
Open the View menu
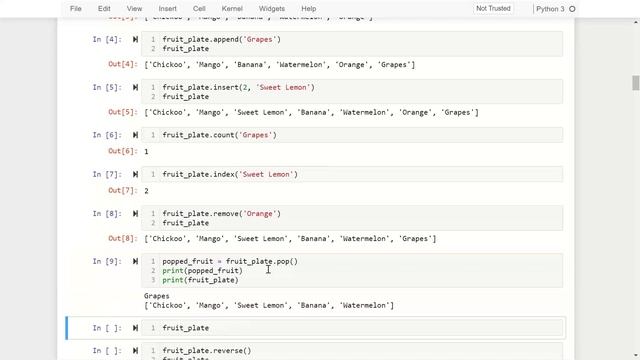point(134,9)
